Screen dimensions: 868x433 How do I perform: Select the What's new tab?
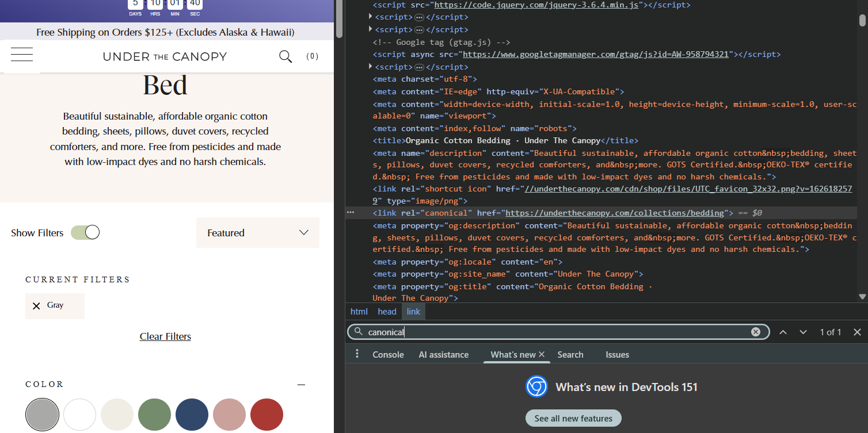pyautogui.click(x=513, y=355)
